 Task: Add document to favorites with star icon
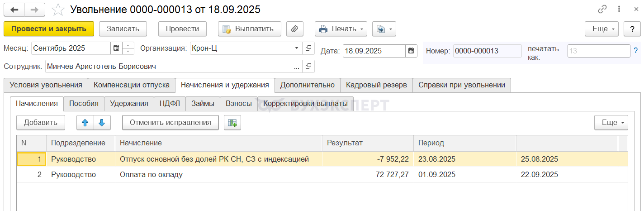(x=58, y=10)
